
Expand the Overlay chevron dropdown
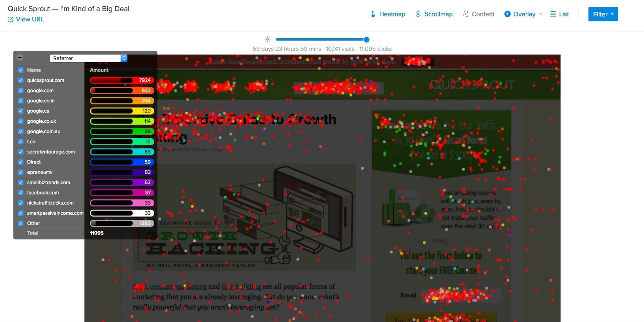540,14
